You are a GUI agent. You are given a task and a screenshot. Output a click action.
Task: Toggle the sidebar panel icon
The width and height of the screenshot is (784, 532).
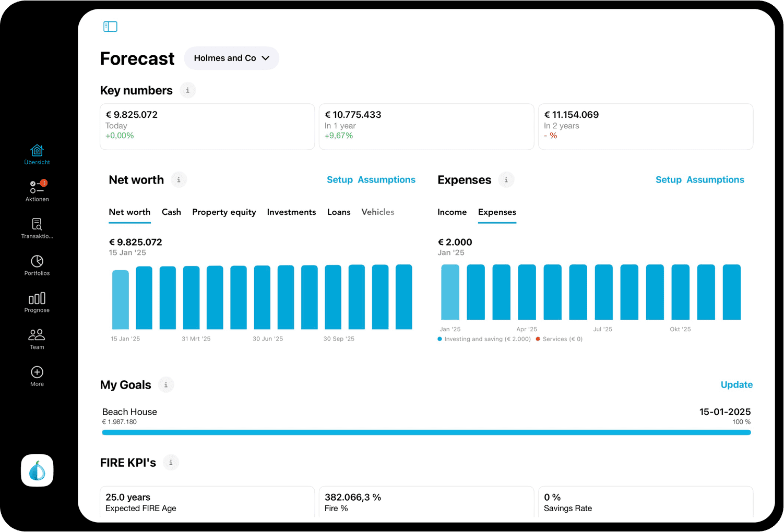pyautogui.click(x=110, y=27)
